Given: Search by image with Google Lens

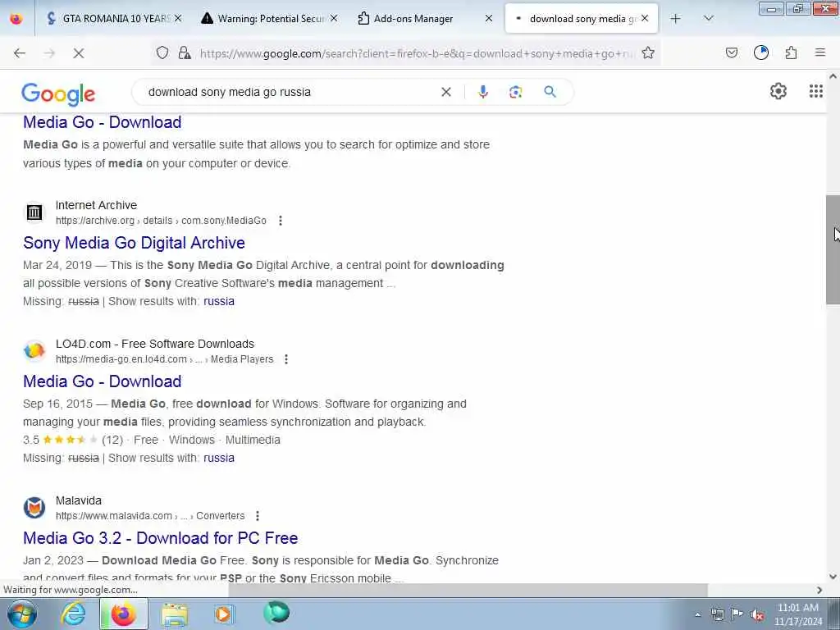Looking at the screenshot, I should [x=515, y=92].
